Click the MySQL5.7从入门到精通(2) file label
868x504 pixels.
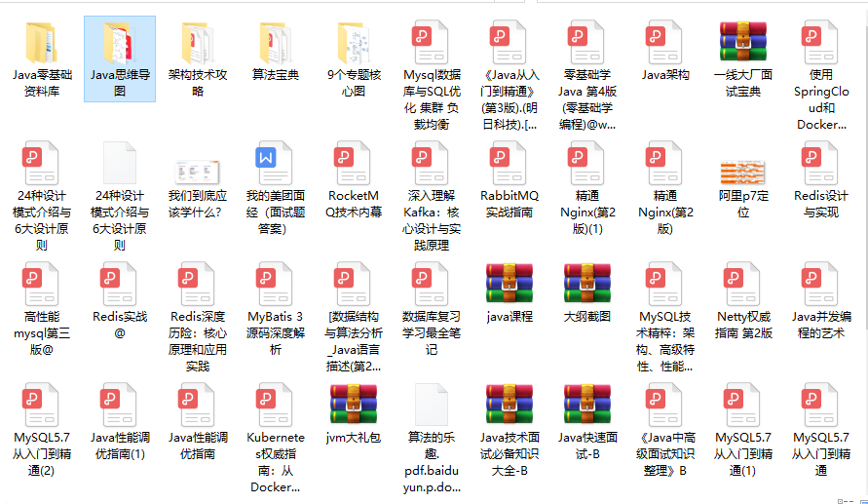[42, 453]
